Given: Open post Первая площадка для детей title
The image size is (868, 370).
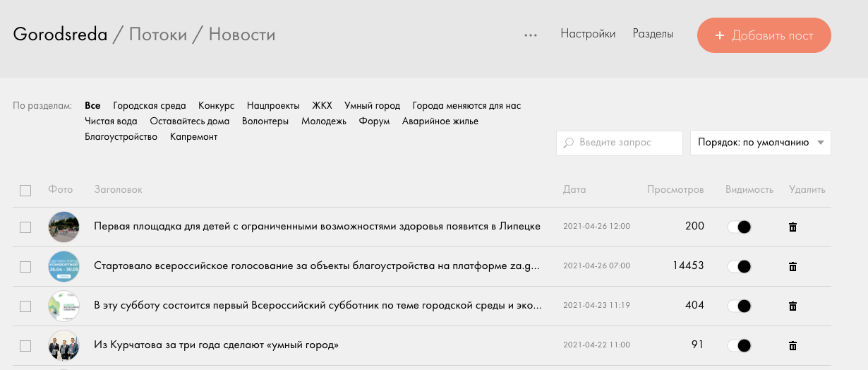Looking at the screenshot, I should coord(318,227).
